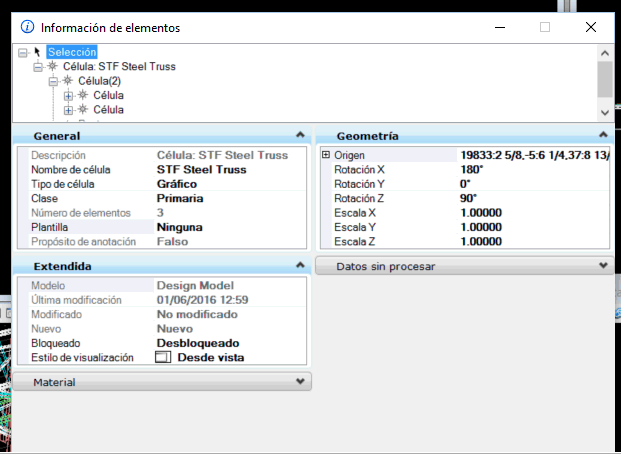Close the Información de elementos window
Screen dimensions: 621x454
[x=591, y=27]
